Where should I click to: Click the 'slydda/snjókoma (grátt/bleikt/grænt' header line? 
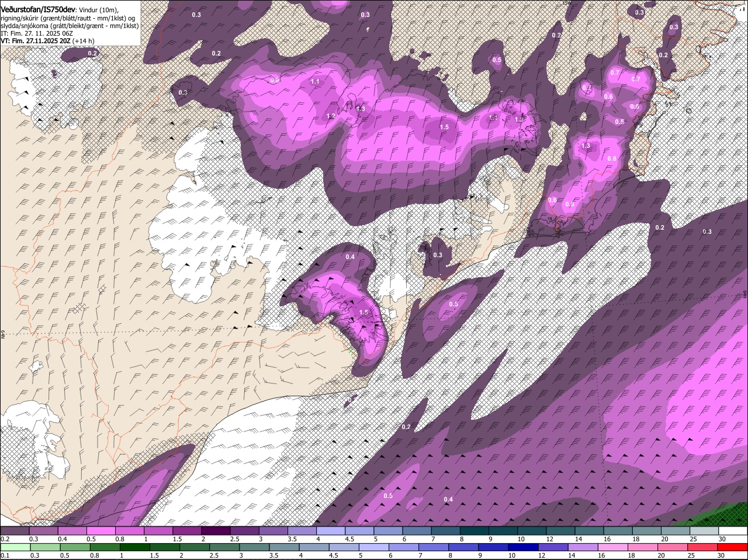(x=70, y=26)
